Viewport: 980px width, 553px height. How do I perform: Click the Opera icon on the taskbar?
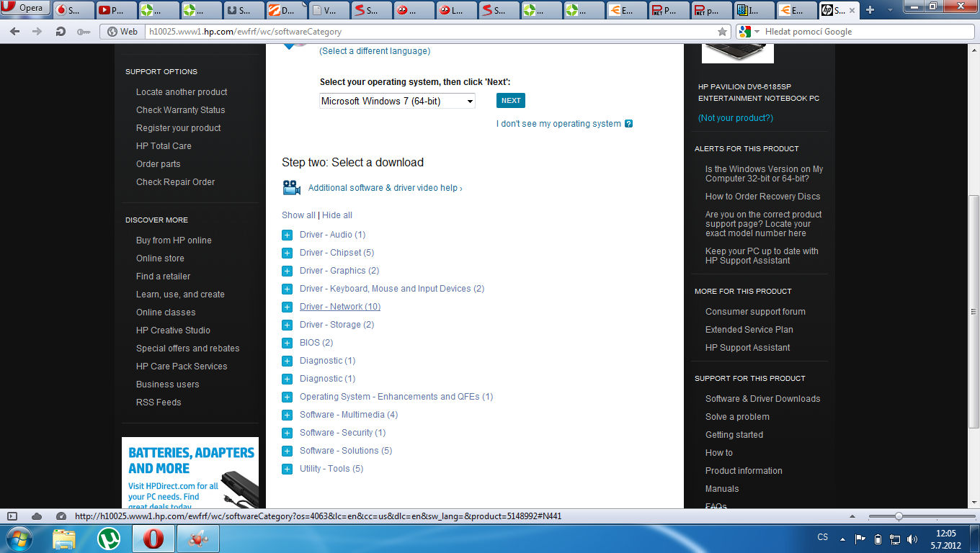152,539
